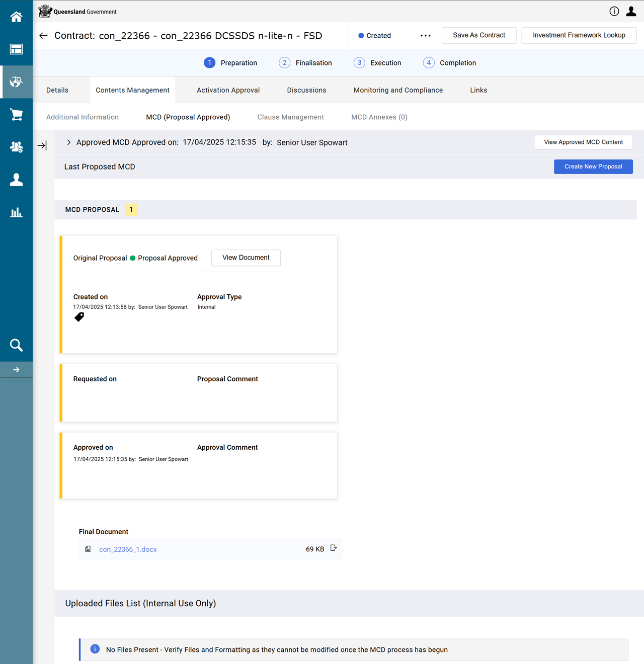Click the View Document button
The height and width of the screenshot is (664, 644).
pos(246,258)
